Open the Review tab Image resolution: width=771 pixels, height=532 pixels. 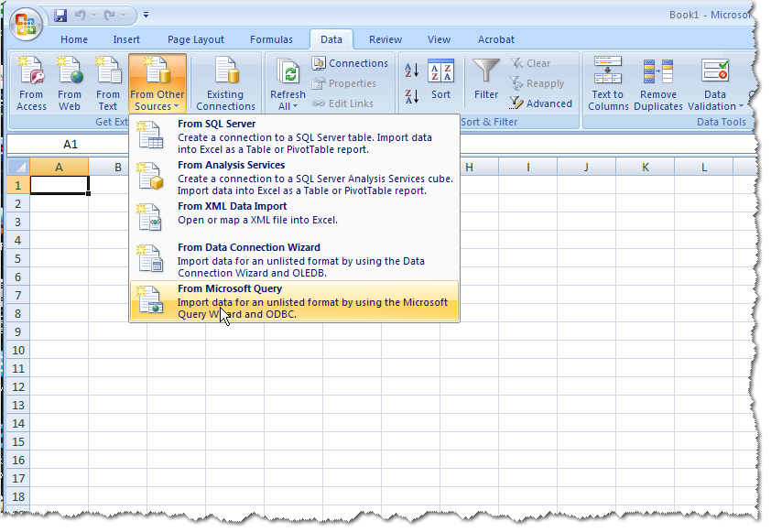pyautogui.click(x=385, y=39)
